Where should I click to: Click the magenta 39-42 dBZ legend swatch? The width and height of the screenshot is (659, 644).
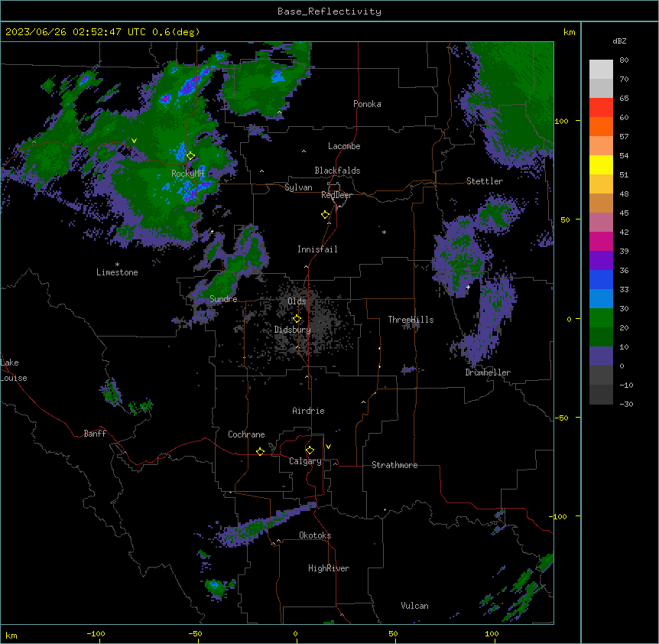[x=601, y=241]
